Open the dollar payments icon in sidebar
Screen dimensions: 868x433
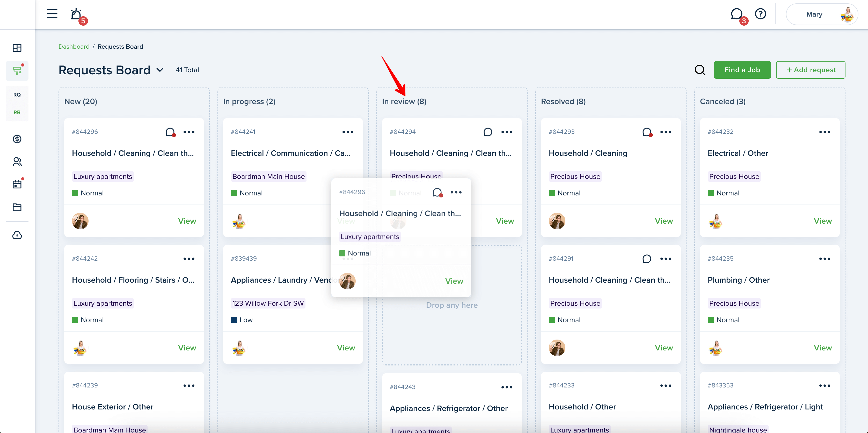pyautogui.click(x=17, y=139)
